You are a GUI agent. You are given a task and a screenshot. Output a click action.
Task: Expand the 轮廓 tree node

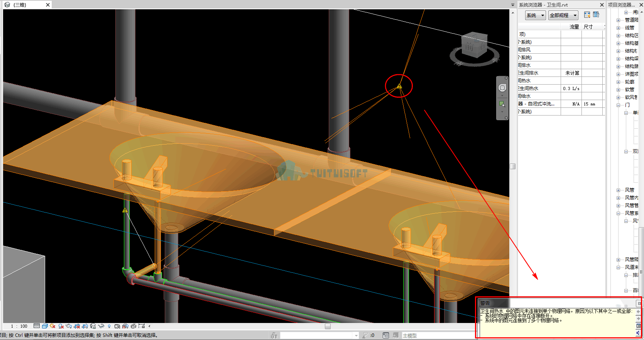618,82
